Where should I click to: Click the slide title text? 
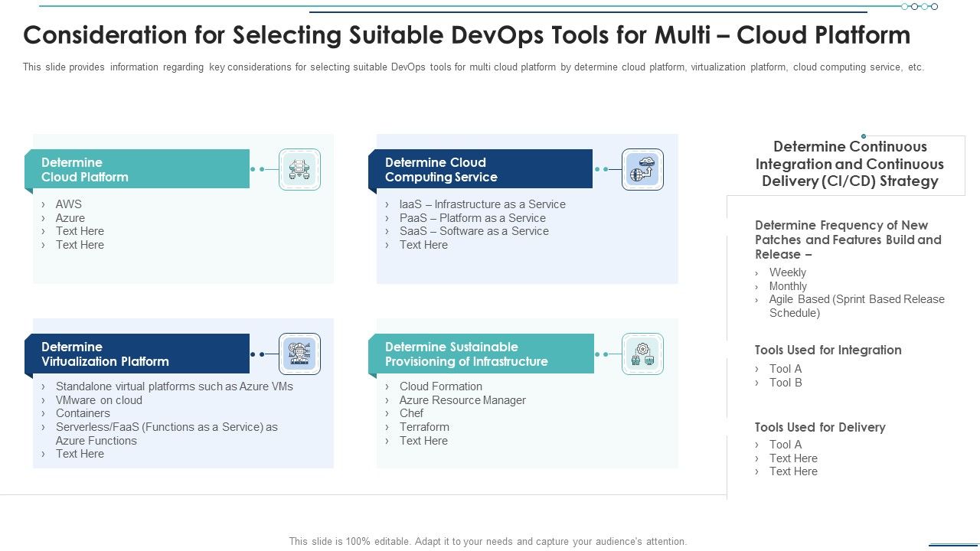click(x=467, y=35)
